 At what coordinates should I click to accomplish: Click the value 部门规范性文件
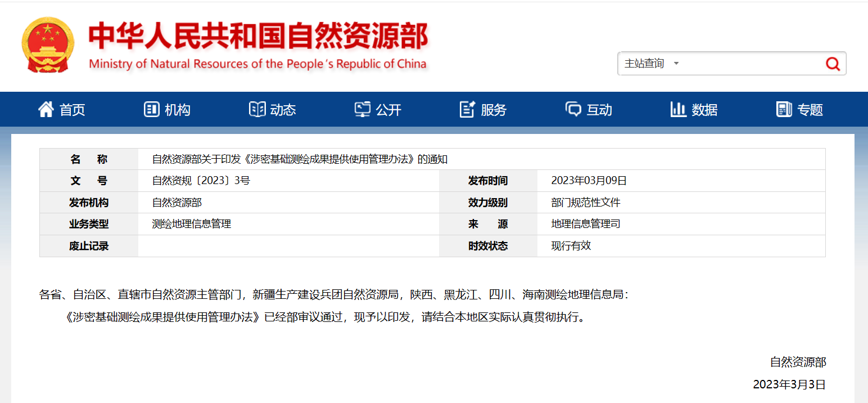pyautogui.click(x=586, y=203)
